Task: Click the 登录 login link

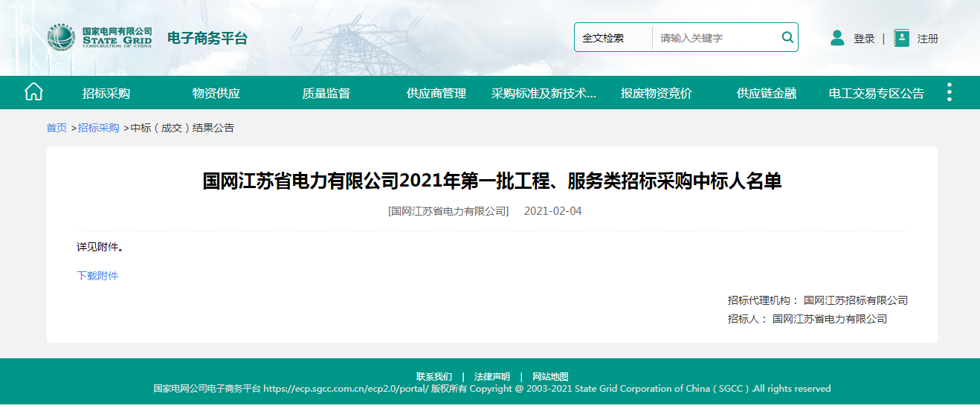Action: 864,39
